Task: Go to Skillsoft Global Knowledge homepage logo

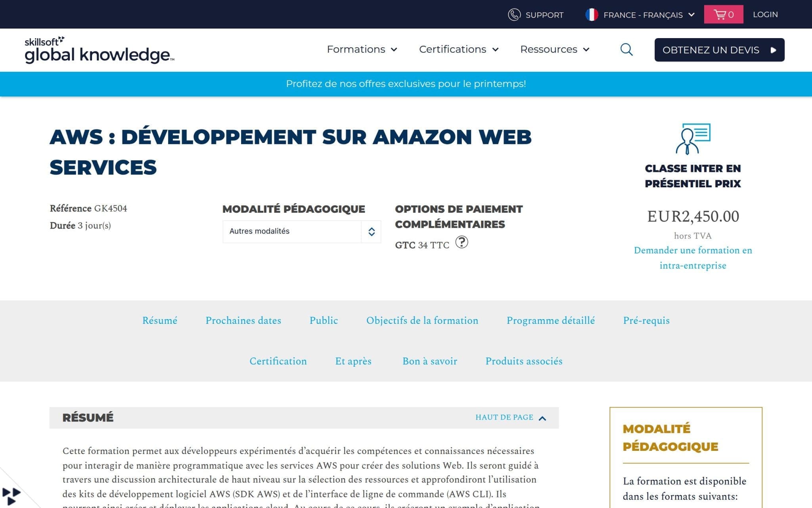Action: point(100,50)
